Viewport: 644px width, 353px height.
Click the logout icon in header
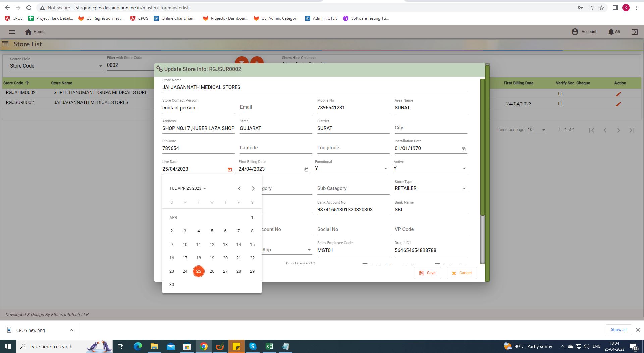pyautogui.click(x=634, y=32)
